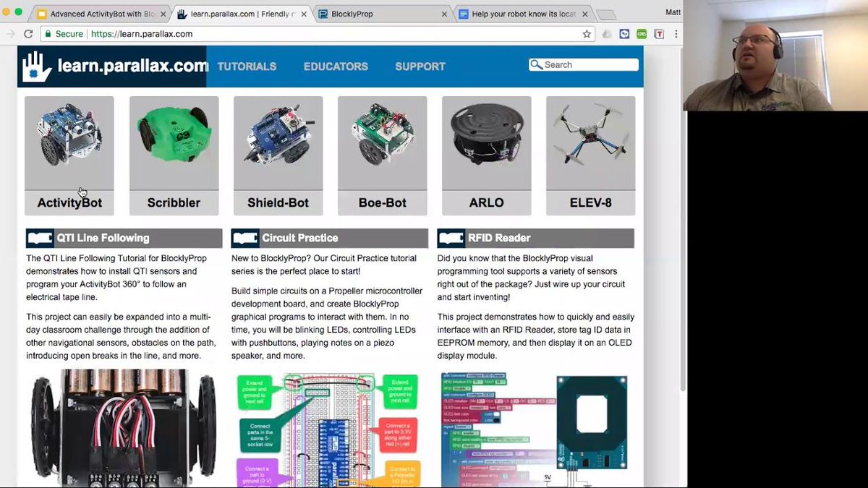The height and width of the screenshot is (488, 868).
Task: Go forward in browser history
Action: tap(10, 33)
